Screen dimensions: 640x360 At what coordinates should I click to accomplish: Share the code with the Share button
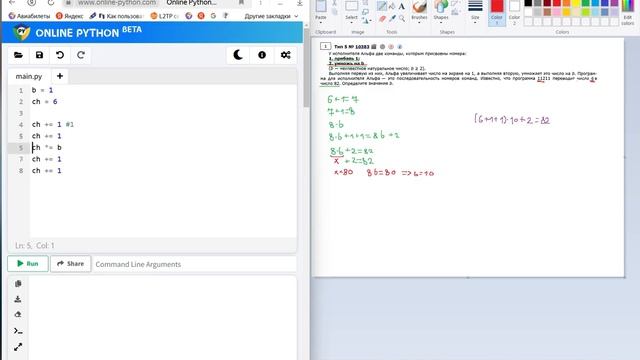click(71, 264)
